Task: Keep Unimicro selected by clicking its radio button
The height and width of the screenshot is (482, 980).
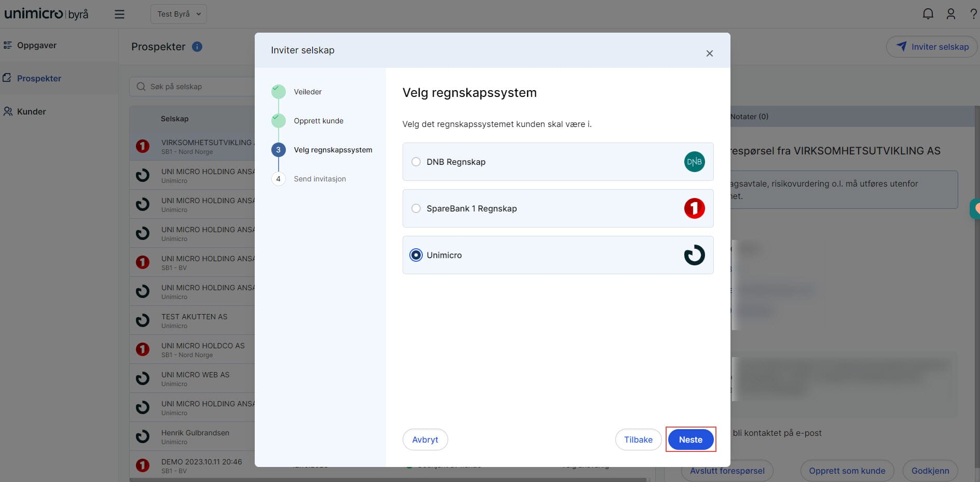Action: coord(416,255)
